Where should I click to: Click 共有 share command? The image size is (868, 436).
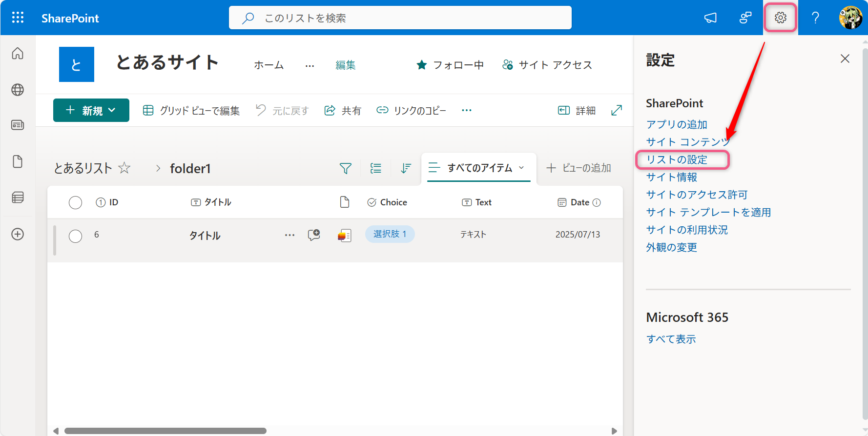click(x=343, y=111)
